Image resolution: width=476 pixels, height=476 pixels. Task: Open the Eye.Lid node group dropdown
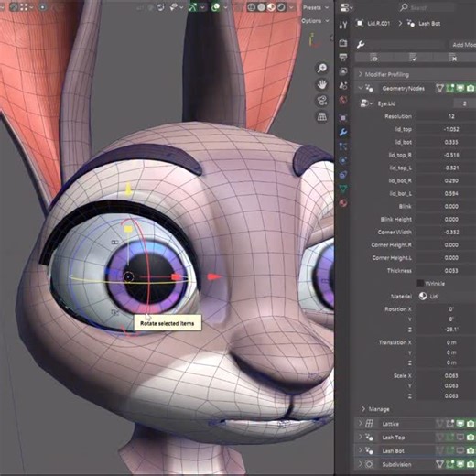pos(366,103)
